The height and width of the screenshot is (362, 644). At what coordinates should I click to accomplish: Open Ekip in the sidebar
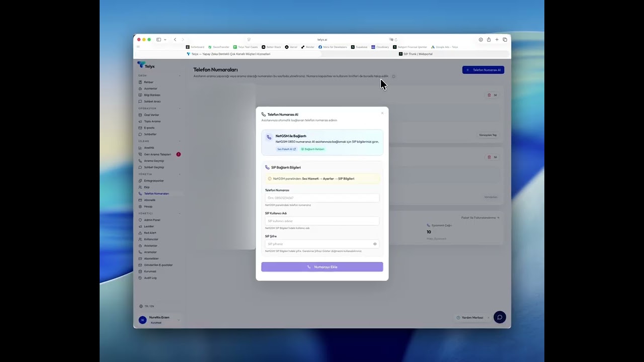tap(147, 187)
